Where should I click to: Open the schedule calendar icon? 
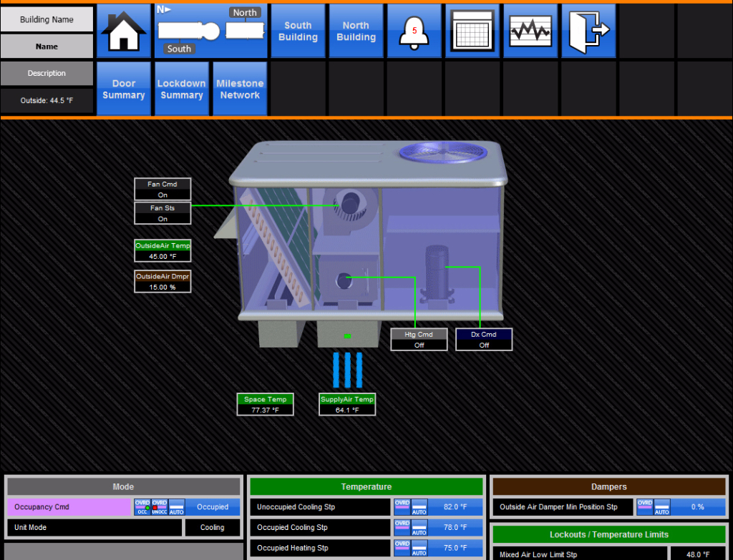pyautogui.click(x=472, y=30)
